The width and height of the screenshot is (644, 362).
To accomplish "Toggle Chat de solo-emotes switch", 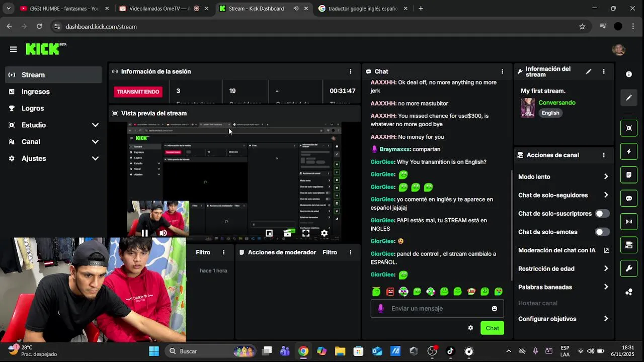I will click(x=602, y=232).
